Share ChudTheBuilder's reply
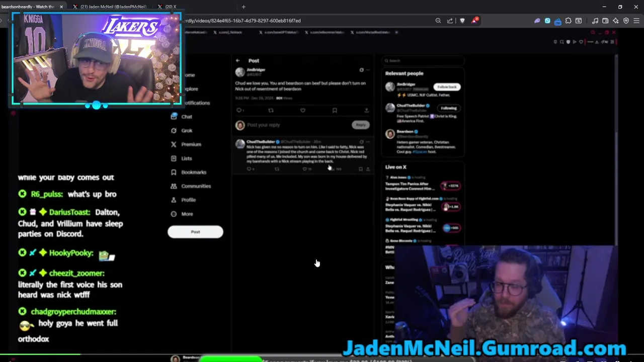The image size is (644, 362). (368, 169)
